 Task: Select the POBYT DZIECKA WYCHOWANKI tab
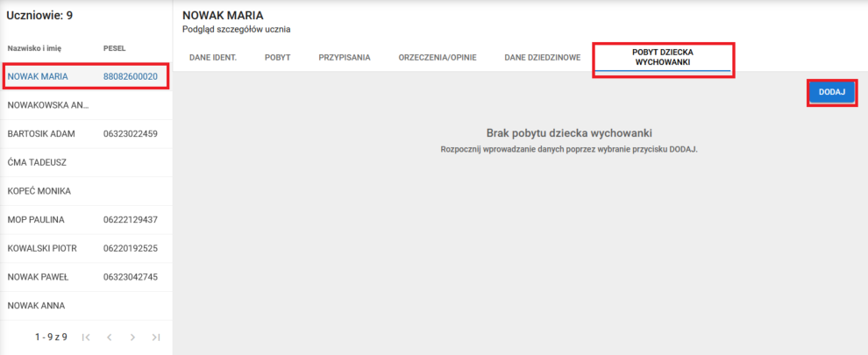coord(662,58)
